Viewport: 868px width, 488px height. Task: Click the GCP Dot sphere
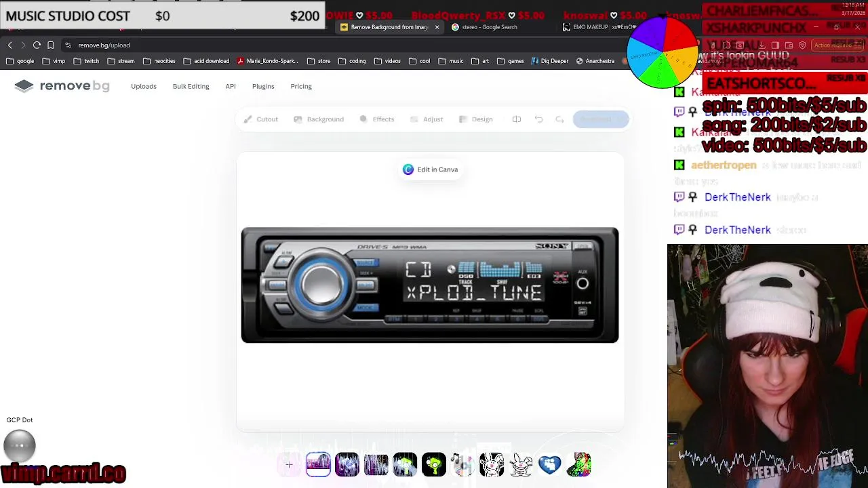point(19,445)
